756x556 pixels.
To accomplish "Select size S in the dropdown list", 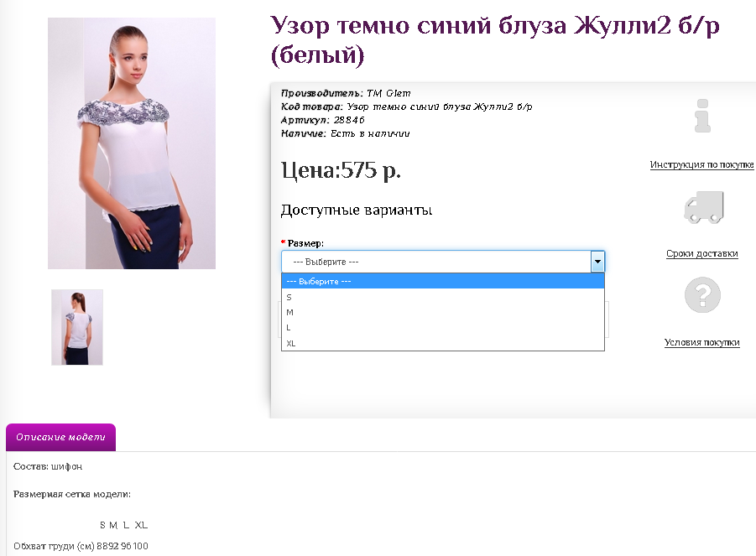I will pyautogui.click(x=442, y=297).
